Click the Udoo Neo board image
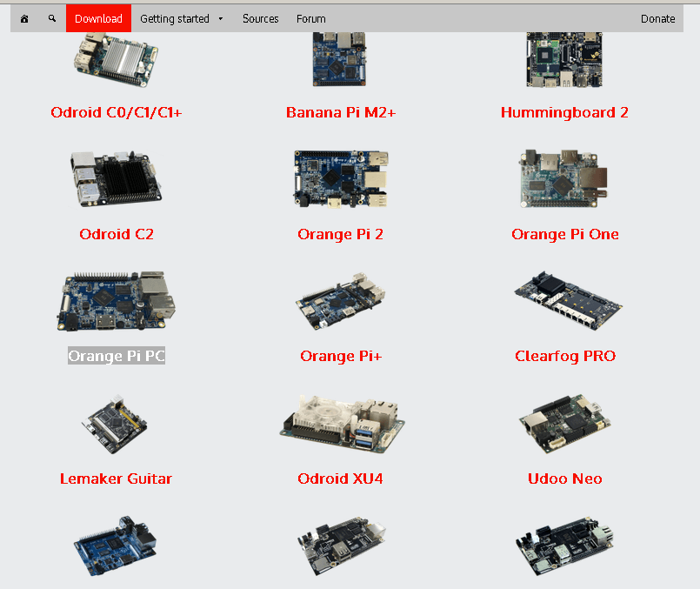Viewport: 700px width, 589px height. (x=564, y=424)
